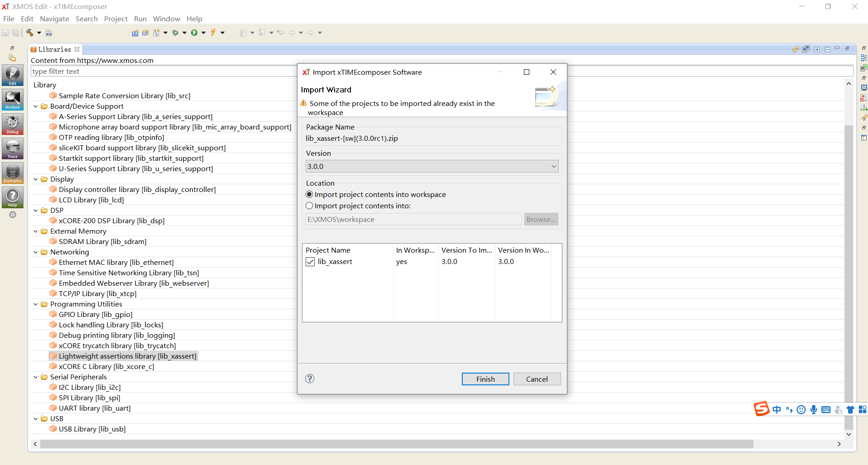Click the IME microphone icon

[x=814, y=410]
